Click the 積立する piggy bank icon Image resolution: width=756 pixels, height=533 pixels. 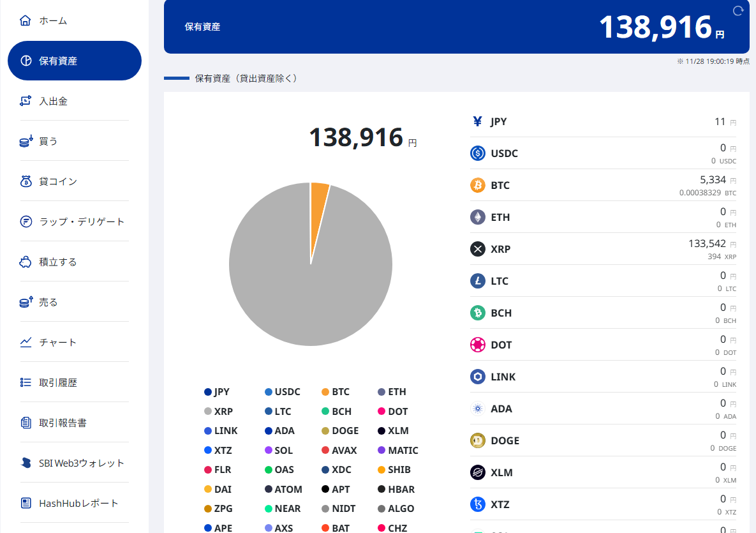(26, 262)
